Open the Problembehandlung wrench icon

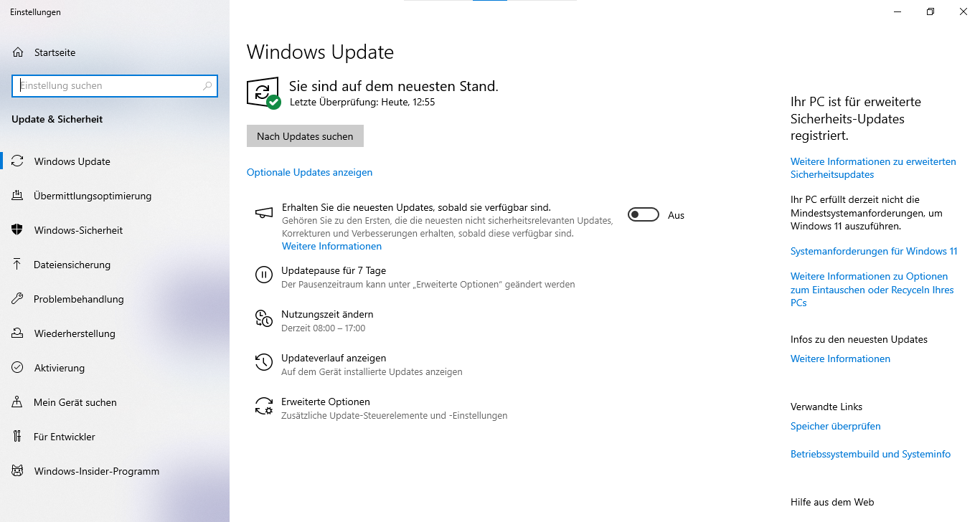pos(17,299)
